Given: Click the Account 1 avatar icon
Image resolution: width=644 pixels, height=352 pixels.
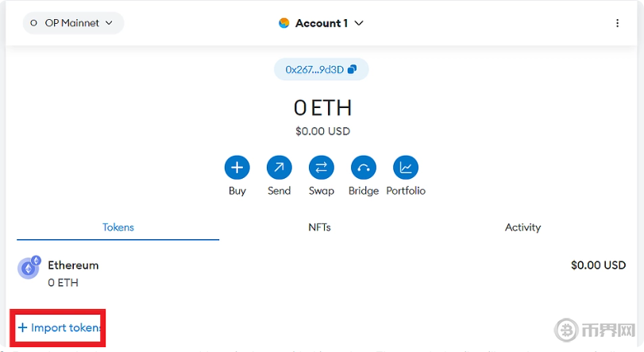Looking at the screenshot, I should (x=284, y=23).
